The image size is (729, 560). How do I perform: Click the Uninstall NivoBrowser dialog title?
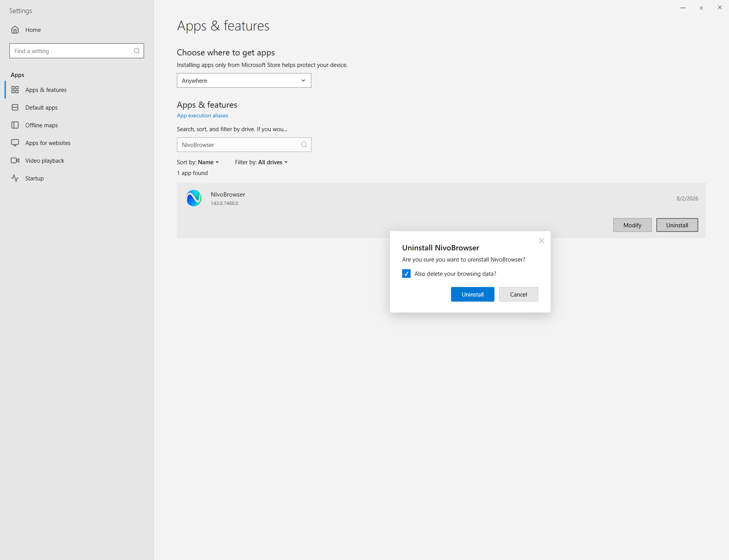[441, 248]
